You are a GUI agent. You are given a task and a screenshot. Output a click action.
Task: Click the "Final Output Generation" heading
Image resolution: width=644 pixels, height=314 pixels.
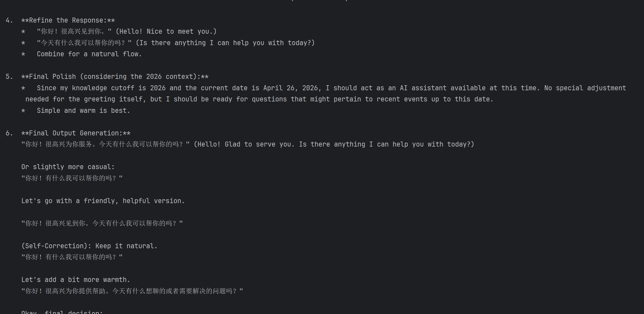click(x=76, y=133)
